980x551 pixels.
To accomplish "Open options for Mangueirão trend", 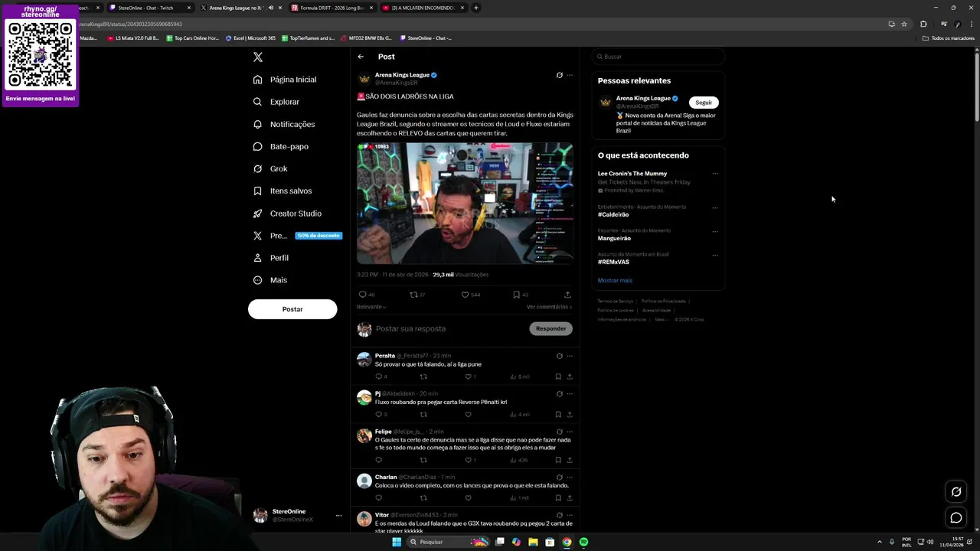I will click(x=715, y=231).
